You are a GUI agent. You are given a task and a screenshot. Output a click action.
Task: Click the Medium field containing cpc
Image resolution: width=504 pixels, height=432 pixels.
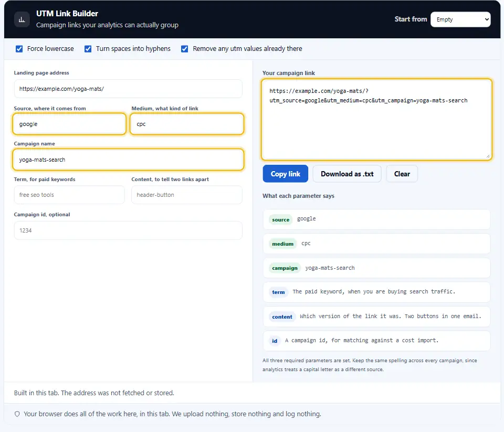coord(187,124)
